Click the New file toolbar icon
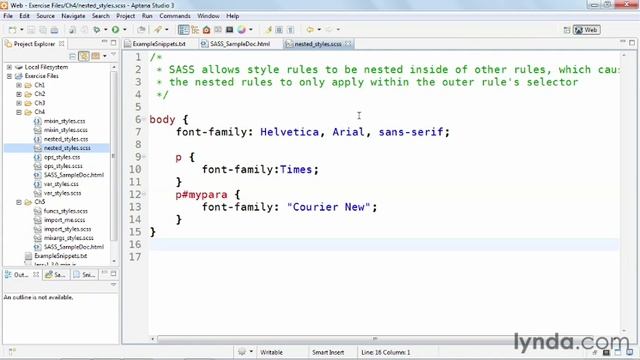The height and width of the screenshot is (360, 640). [x=13, y=30]
